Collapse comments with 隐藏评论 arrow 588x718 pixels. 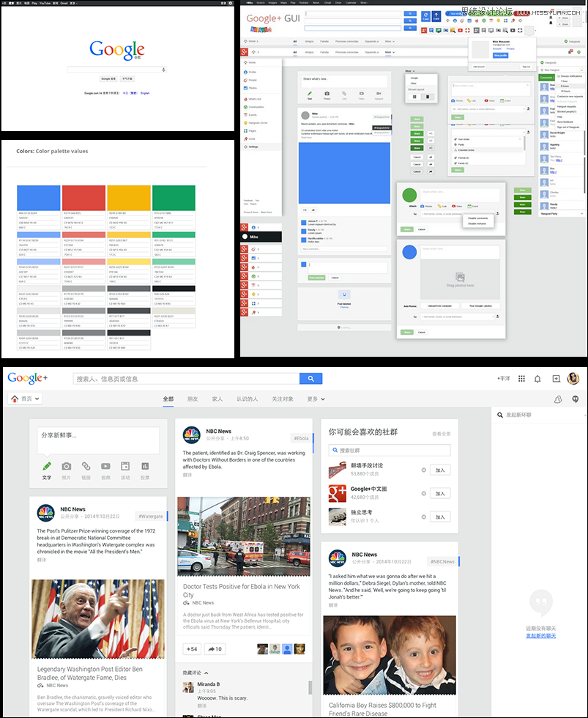point(206,673)
